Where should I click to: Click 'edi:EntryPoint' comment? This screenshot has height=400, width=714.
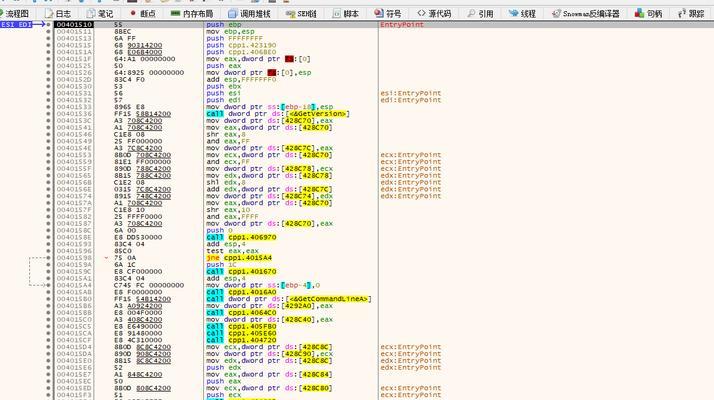[x=411, y=100]
